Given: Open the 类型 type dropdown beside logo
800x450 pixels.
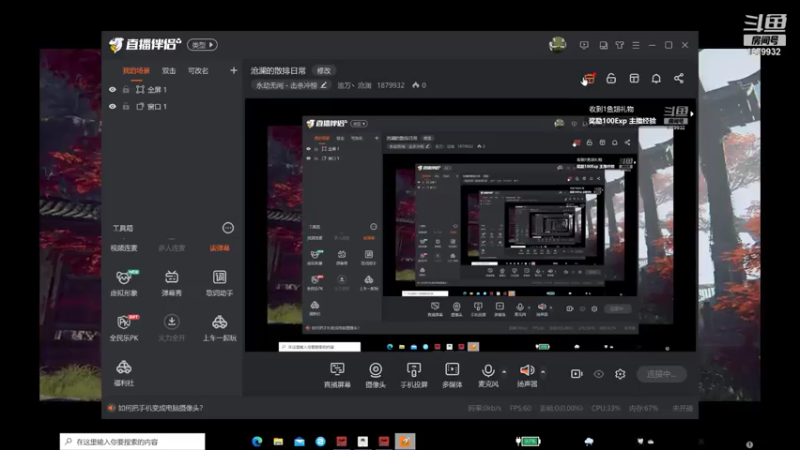Looking at the screenshot, I should point(203,45).
